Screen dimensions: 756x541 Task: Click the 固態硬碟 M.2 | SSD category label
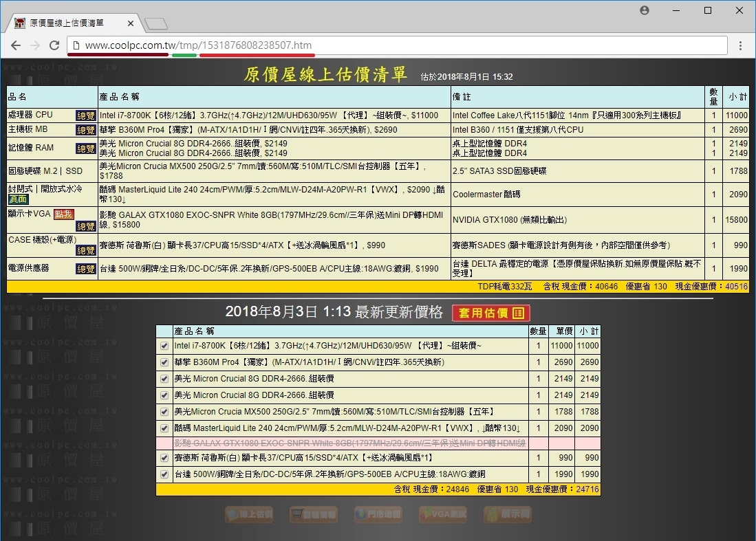45,171
